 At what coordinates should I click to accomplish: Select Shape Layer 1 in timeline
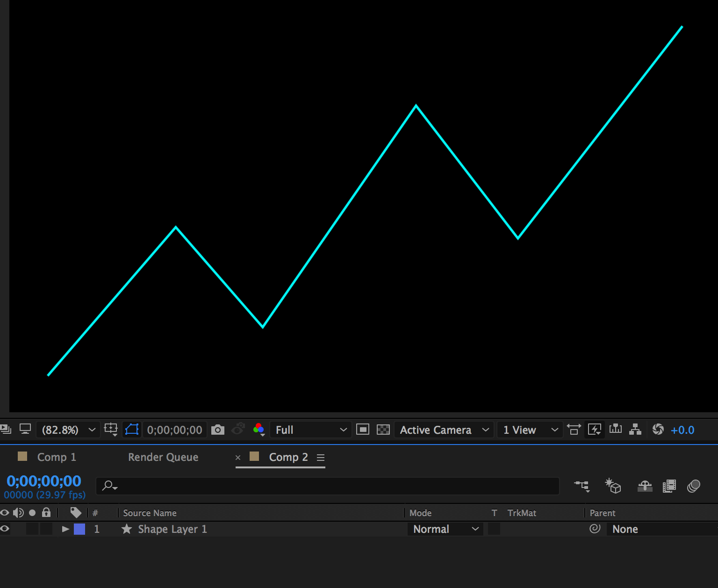172,529
